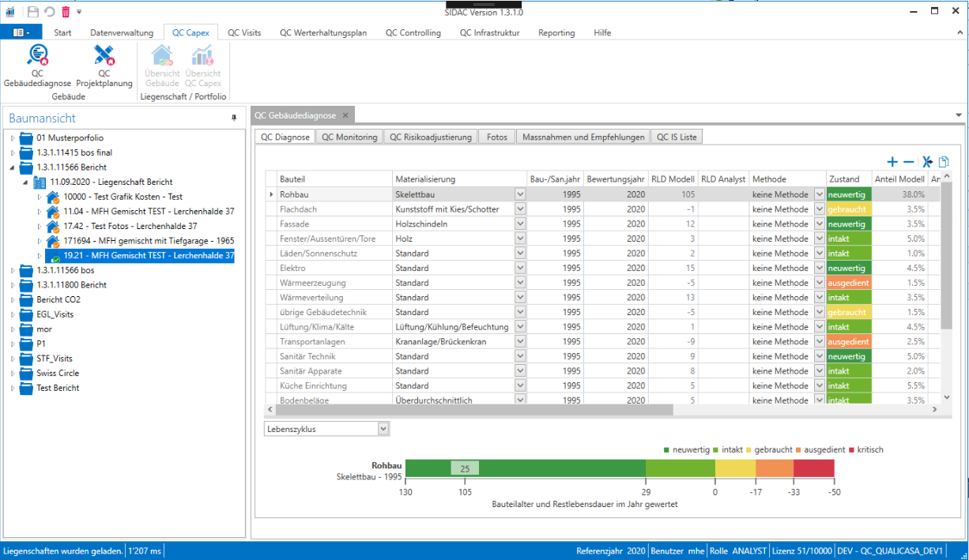The height and width of the screenshot is (560, 969).
Task: Toggle the pin on the Baumansicht panel
Action: 235,118
